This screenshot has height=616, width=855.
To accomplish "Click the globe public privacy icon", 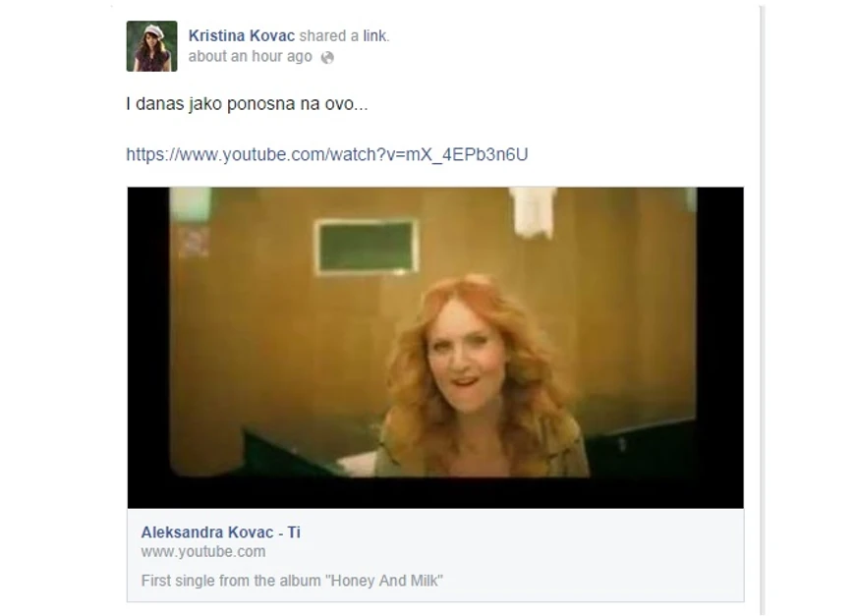I will [x=327, y=57].
